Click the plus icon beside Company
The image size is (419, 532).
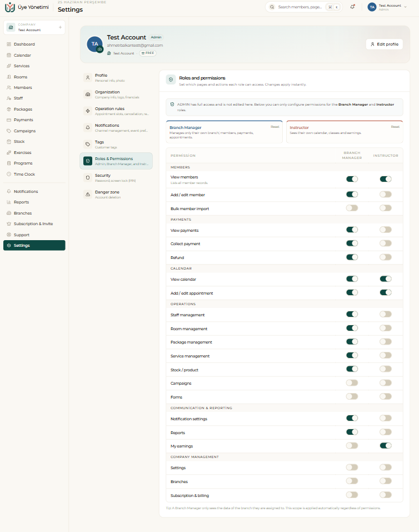[60, 27]
